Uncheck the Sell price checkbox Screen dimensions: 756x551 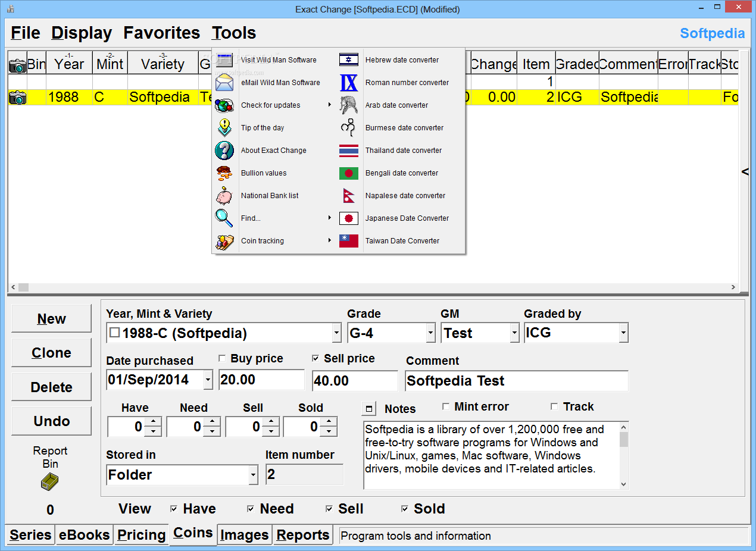tap(315, 358)
